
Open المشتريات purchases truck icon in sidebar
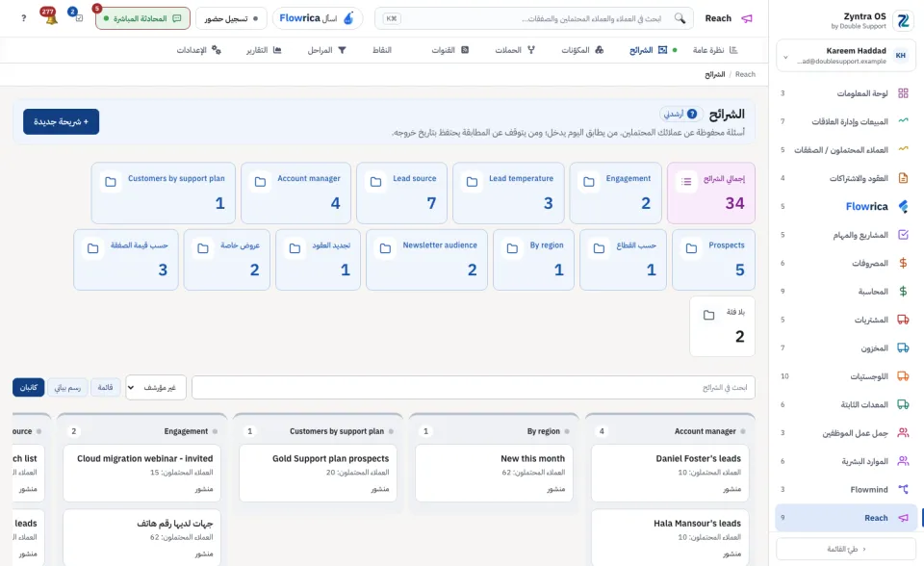point(903,320)
